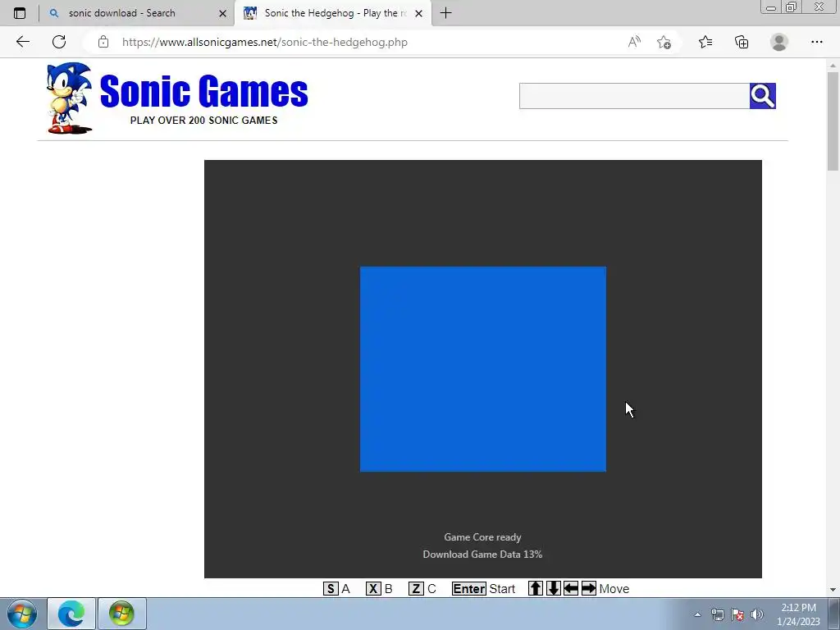Click the up arrow key icon
This screenshot has width=840, height=630.
(535, 588)
